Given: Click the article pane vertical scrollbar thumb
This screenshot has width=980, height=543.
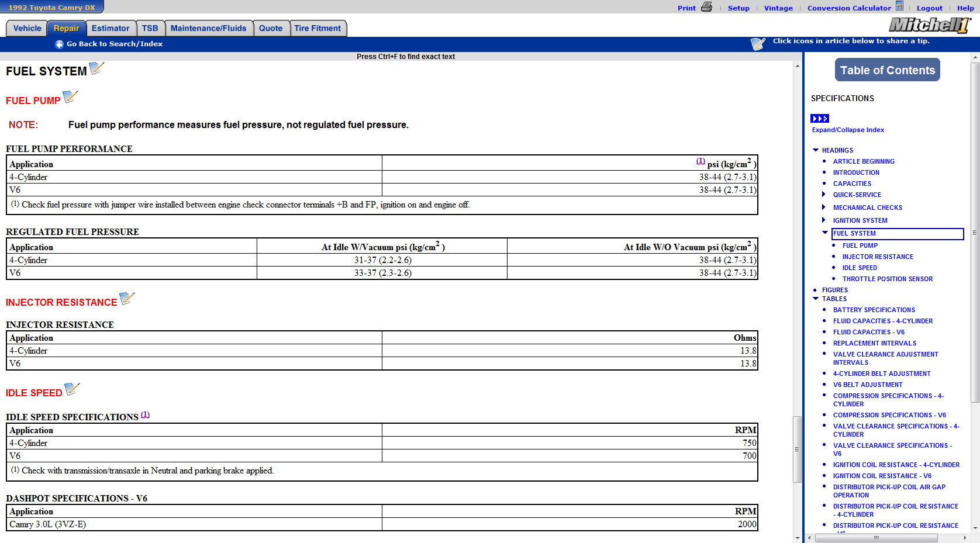Looking at the screenshot, I should pyautogui.click(x=797, y=449).
